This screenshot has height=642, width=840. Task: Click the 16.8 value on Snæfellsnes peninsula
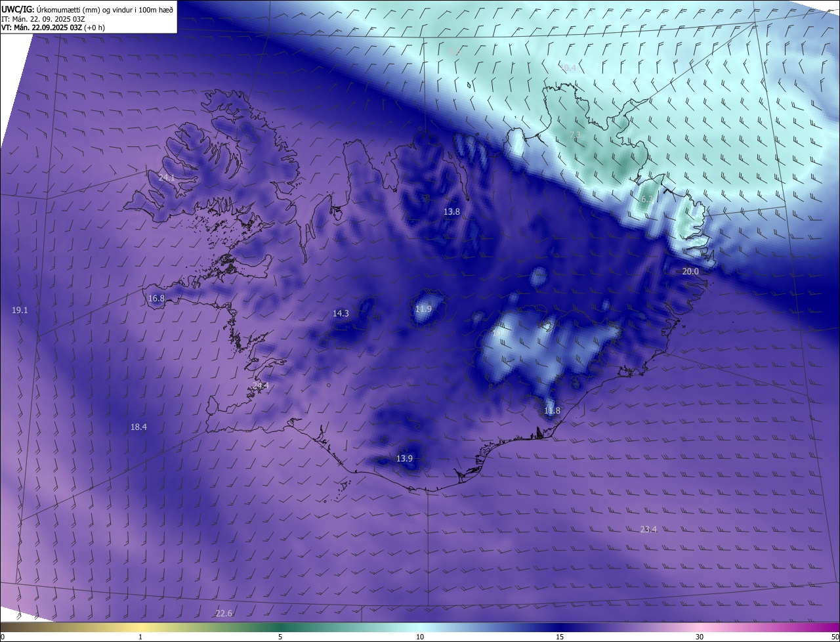pyautogui.click(x=156, y=298)
